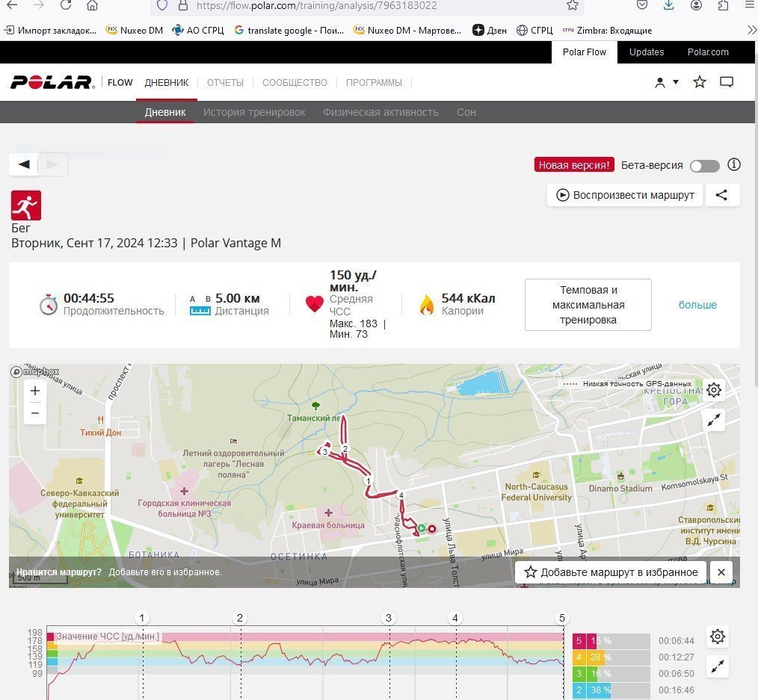The width and height of the screenshot is (758, 700).
Task: Open Polar.com top tab
Action: [708, 52]
